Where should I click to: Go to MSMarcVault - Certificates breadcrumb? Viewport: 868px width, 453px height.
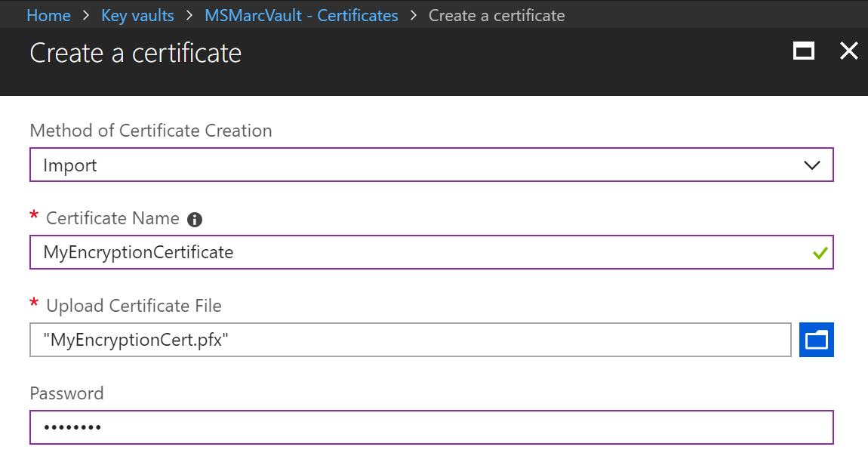301,14
